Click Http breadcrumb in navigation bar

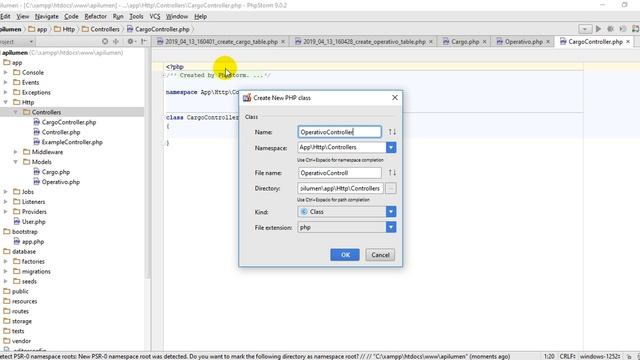(x=64, y=29)
